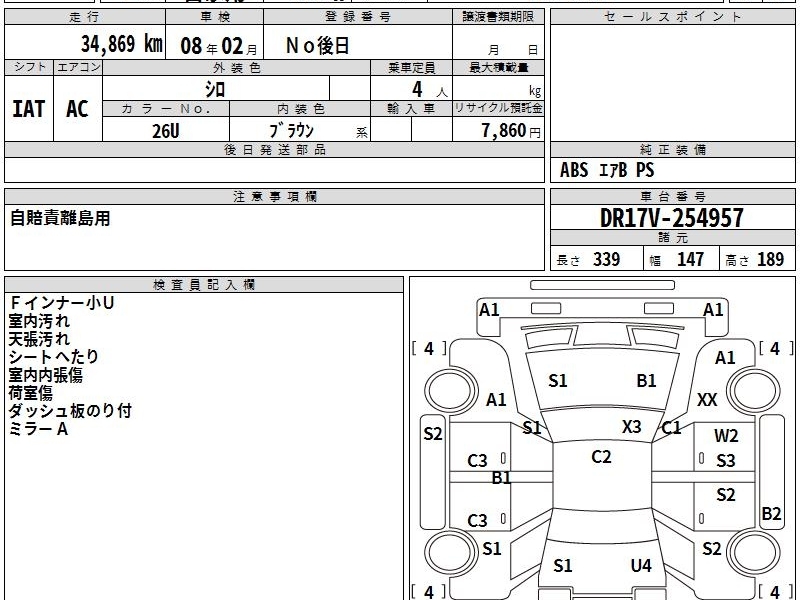Select inspector note シートへたり
This screenshot has height=600, width=800.
pos(53,357)
